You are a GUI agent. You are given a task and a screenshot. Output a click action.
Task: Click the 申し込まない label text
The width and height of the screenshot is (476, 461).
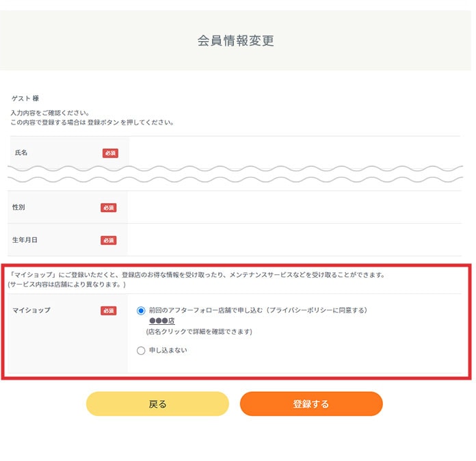pos(168,350)
